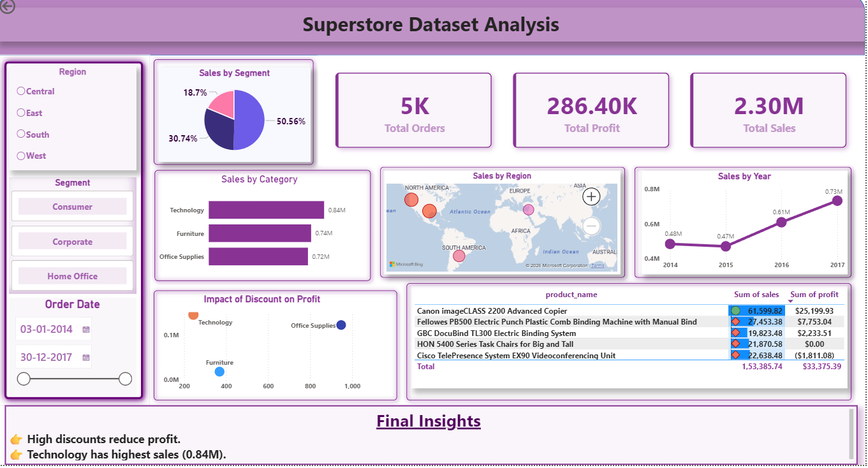Click the Total Orders 5K card
The image size is (868, 468).
[414, 110]
